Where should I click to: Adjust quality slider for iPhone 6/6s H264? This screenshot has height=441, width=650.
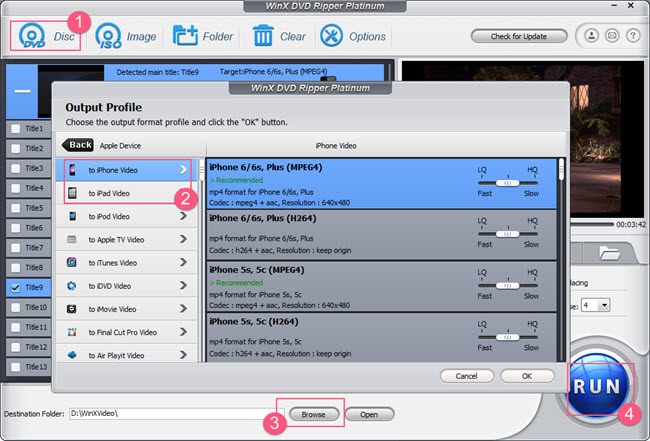point(508,234)
